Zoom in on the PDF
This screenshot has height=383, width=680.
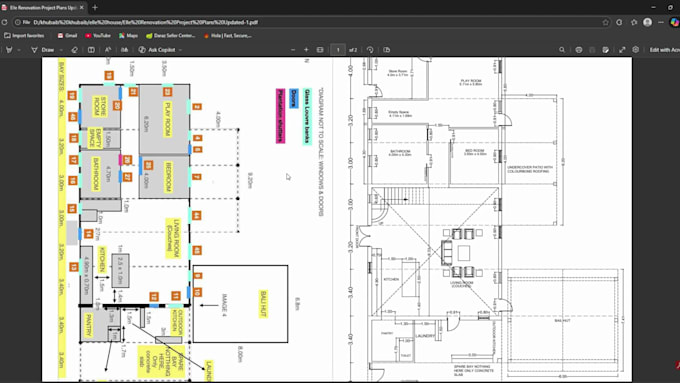pos(306,50)
